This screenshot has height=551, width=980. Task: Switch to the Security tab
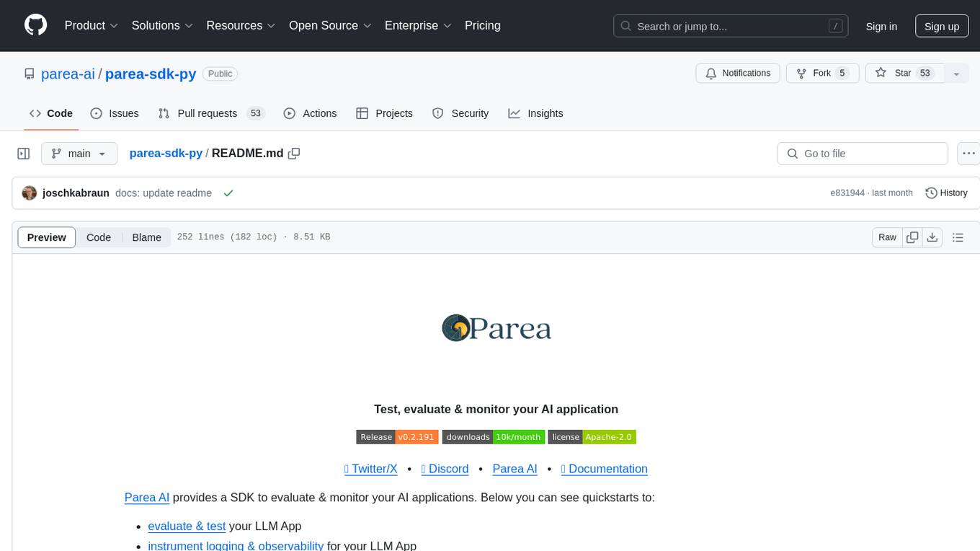460,113
